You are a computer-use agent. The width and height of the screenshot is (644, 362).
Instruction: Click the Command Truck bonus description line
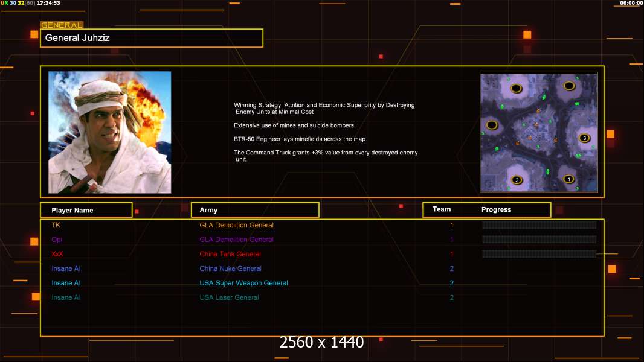click(x=326, y=156)
